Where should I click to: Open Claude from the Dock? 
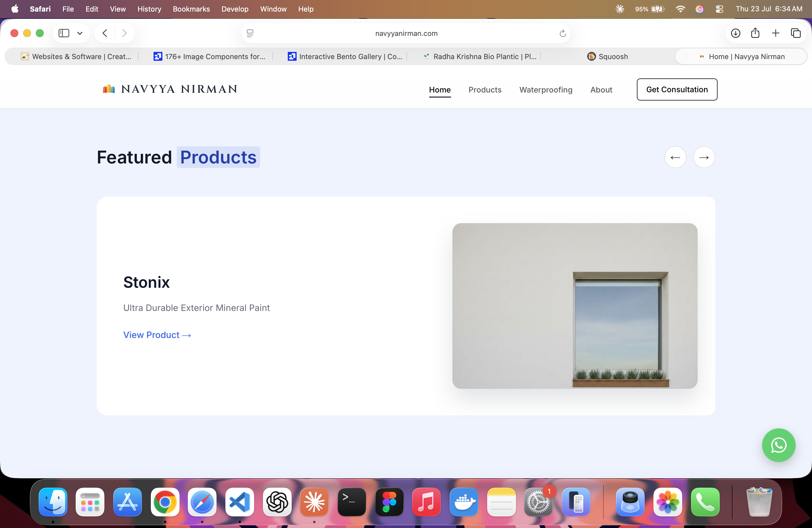[314, 502]
